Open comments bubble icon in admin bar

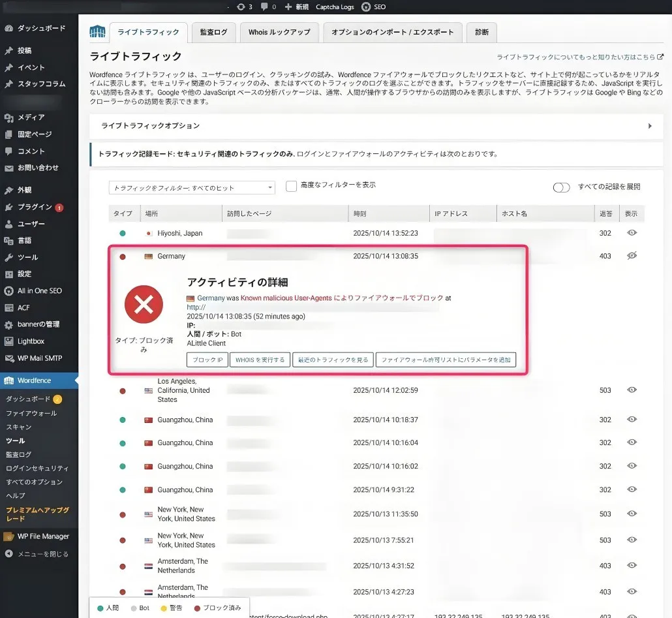pos(264,7)
